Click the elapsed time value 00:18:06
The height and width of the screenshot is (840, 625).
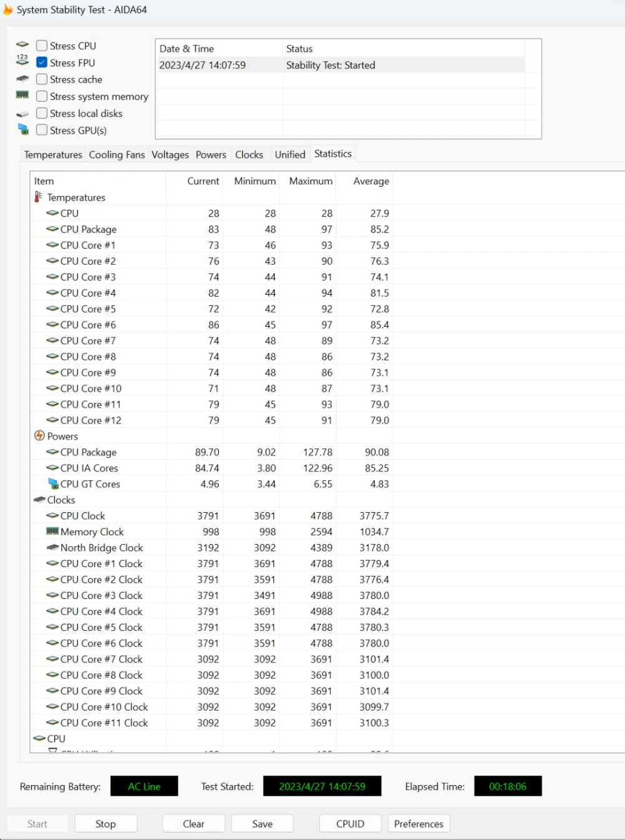(507, 786)
